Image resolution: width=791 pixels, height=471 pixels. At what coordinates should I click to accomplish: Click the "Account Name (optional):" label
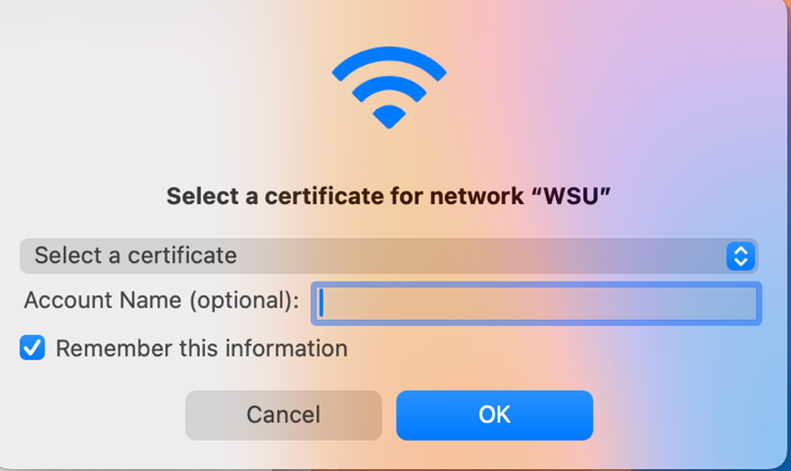tap(161, 301)
